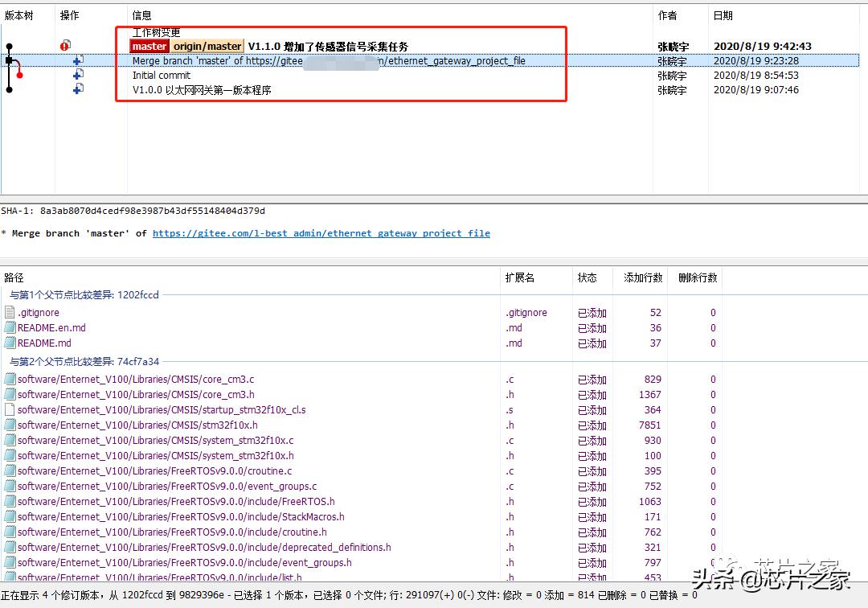The image size is (868, 608).
Task: Select the V1.1.0 增加了传感器信号采集任务 commit message
Action: point(328,47)
